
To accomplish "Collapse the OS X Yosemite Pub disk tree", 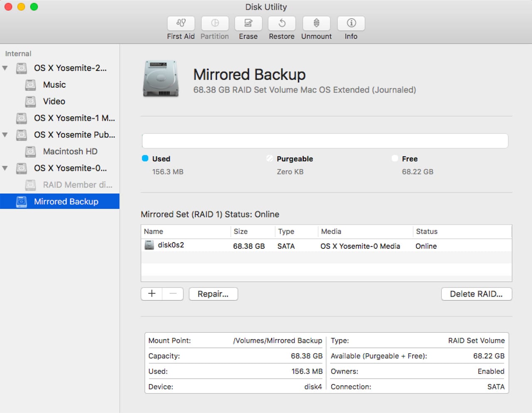I will coord(5,135).
